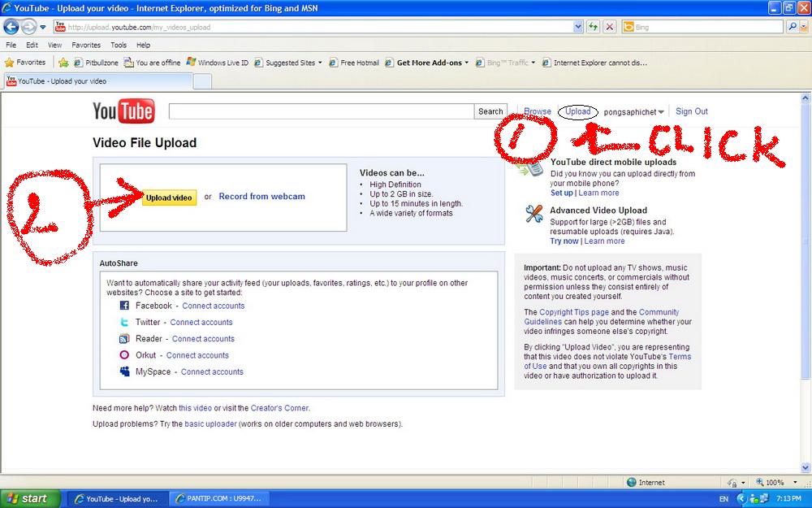This screenshot has width=812, height=508.
Task: Click the browser Forward arrow button
Action: coord(29,27)
